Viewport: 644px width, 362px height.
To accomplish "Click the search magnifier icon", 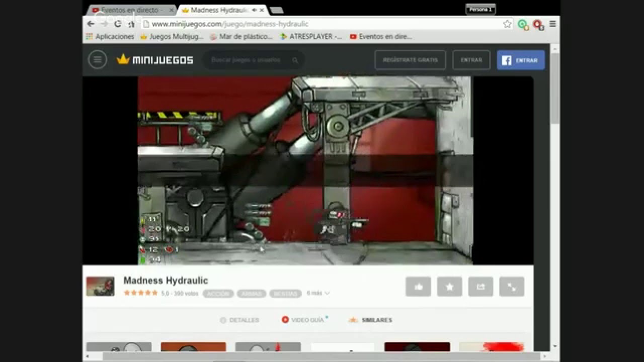I will point(295,60).
